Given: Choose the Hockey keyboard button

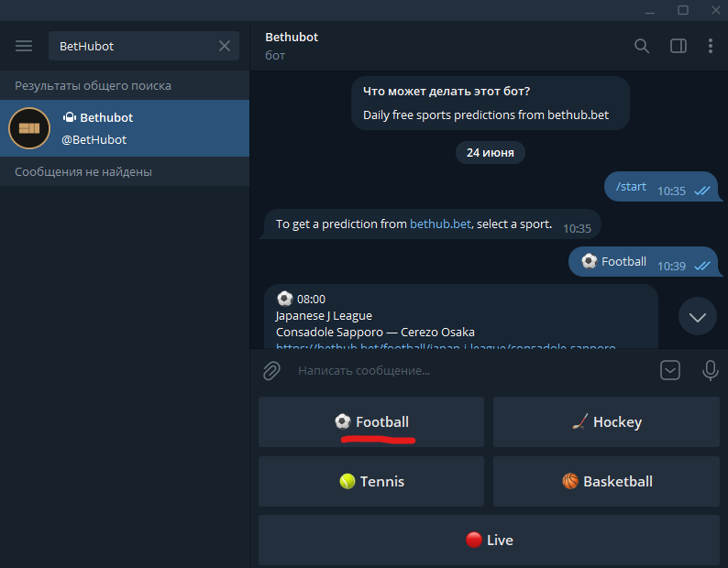Looking at the screenshot, I should 606,421.
